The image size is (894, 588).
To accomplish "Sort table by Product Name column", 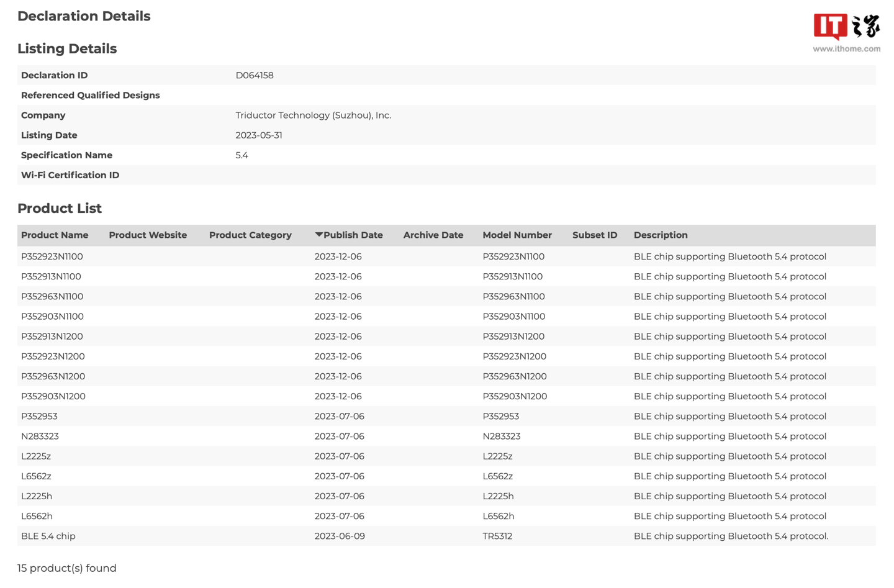I will (55, 235).
